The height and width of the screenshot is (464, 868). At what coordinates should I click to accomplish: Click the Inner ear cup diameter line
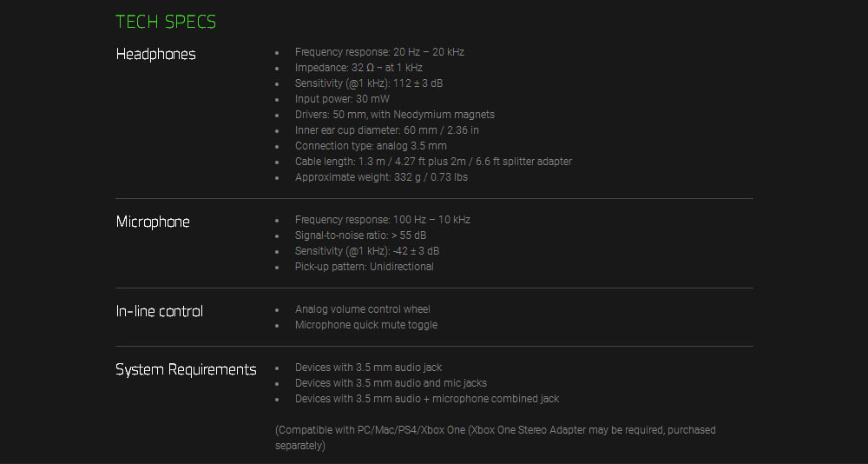pyautogui.click(x=386, y=130)
